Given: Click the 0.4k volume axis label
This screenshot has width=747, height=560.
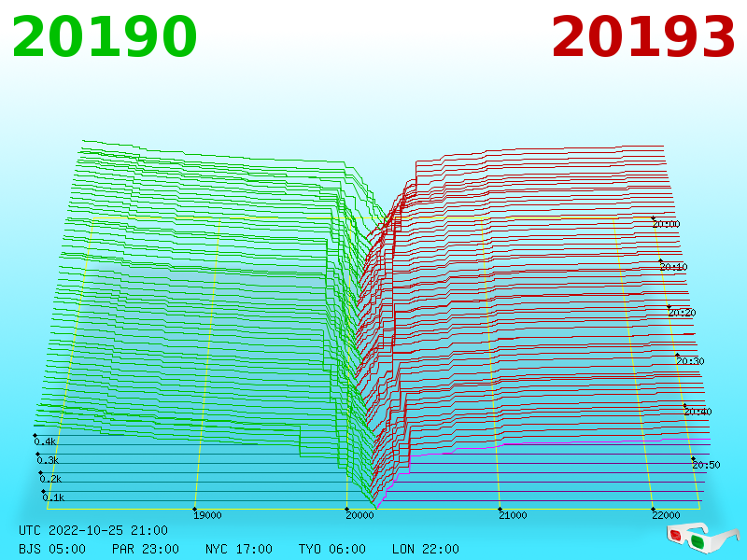Looking at the screenshot, I should (45, 441).
